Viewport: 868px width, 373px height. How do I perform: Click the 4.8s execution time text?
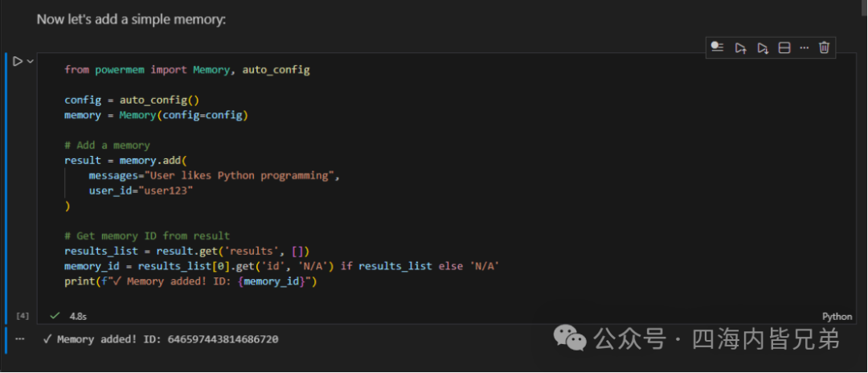click(78, 317)
